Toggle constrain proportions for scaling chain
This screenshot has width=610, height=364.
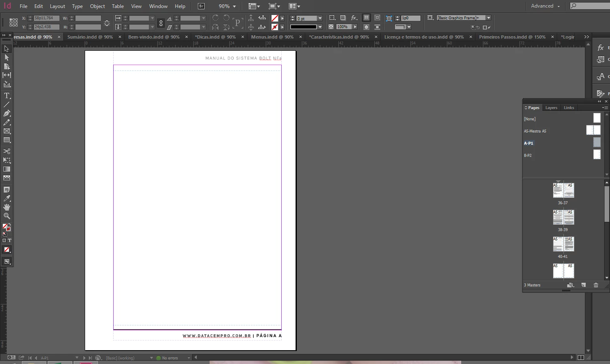pyautogui.click(x=161, y=23)
